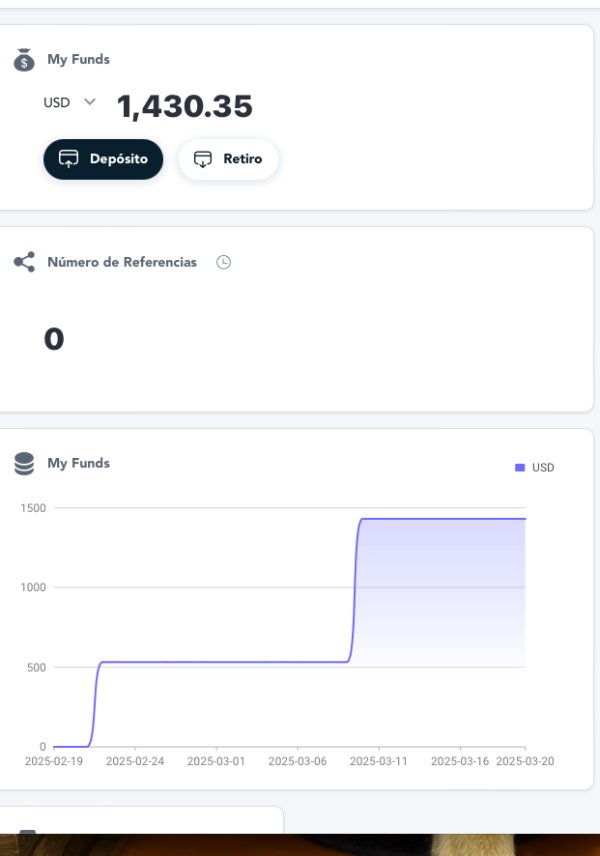Expand the chevron arrow next to USD
Viewport: 600px width, 856px height.
(x=89, y=102)
